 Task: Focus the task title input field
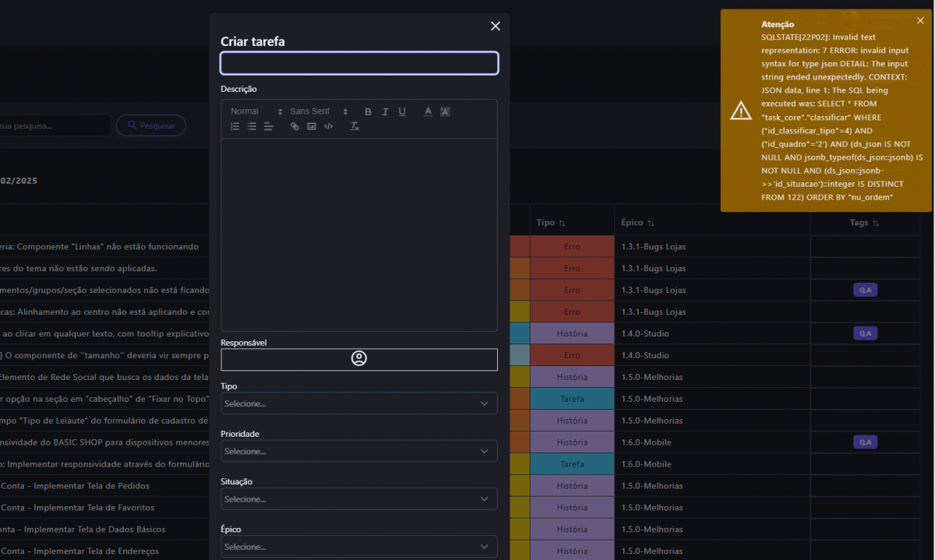click(x=359, y=63)
